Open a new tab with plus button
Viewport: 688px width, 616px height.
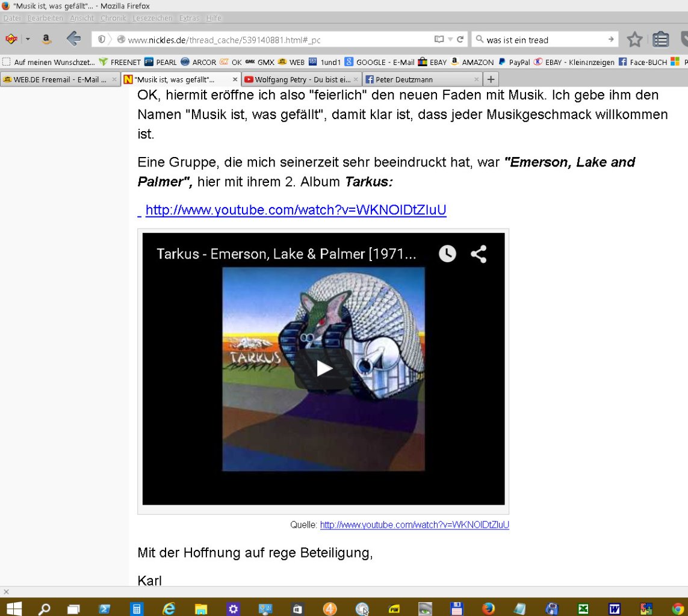click(491, 79)
